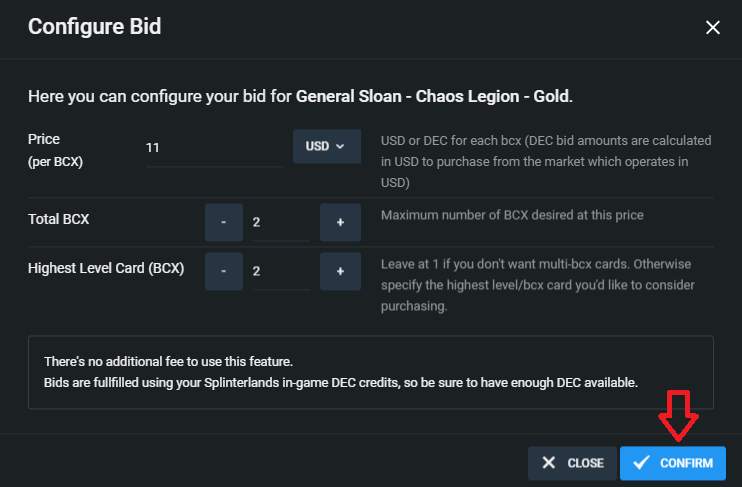Click the red arrow annotation above CONFIRM
Image resolution: width=742 pixels, height=487 pixels.
[678, 416]
